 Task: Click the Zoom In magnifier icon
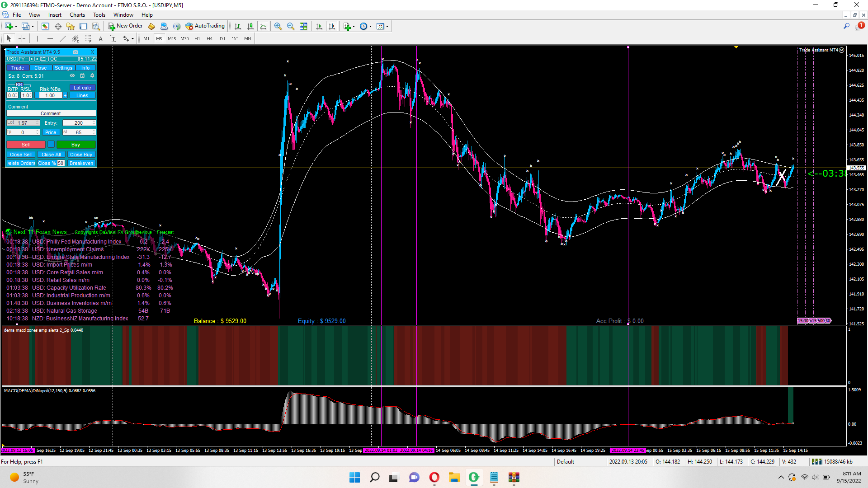tap(278, 26)
